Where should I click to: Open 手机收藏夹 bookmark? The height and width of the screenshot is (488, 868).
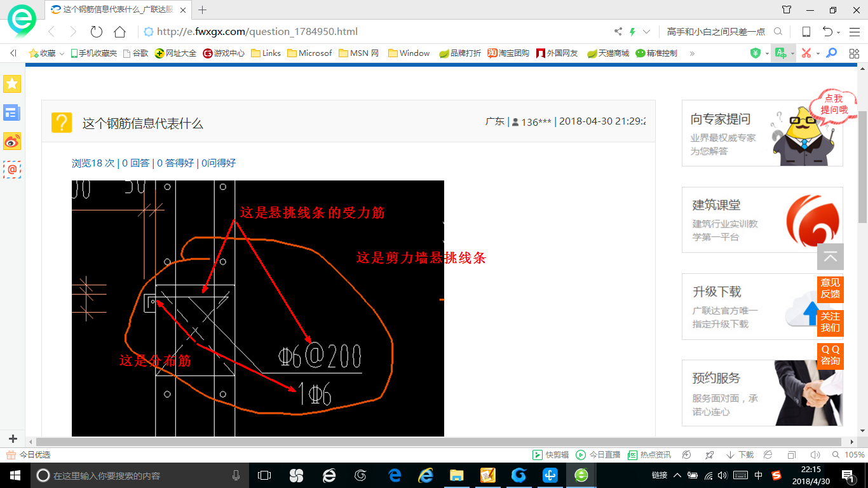click(x=93, y=53)
